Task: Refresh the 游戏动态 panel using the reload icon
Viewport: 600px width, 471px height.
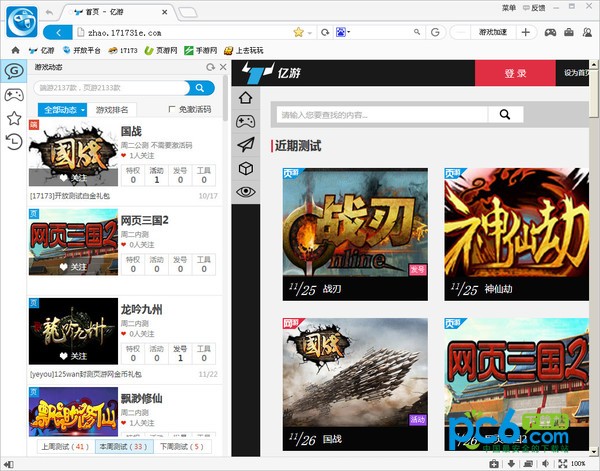Action: [210, 68]
